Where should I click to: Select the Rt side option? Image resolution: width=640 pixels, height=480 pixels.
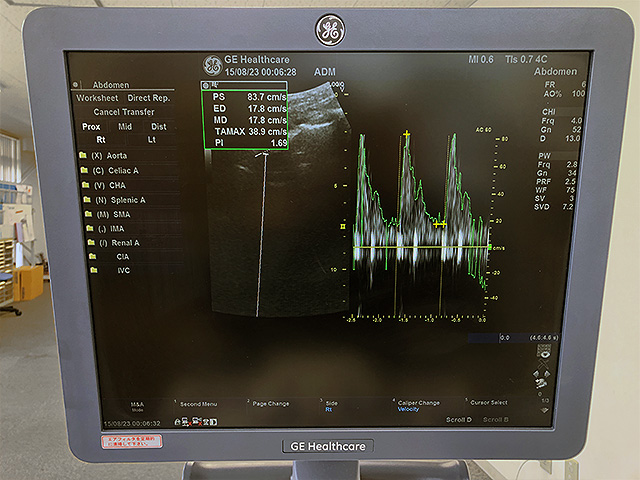pos(101,140)
